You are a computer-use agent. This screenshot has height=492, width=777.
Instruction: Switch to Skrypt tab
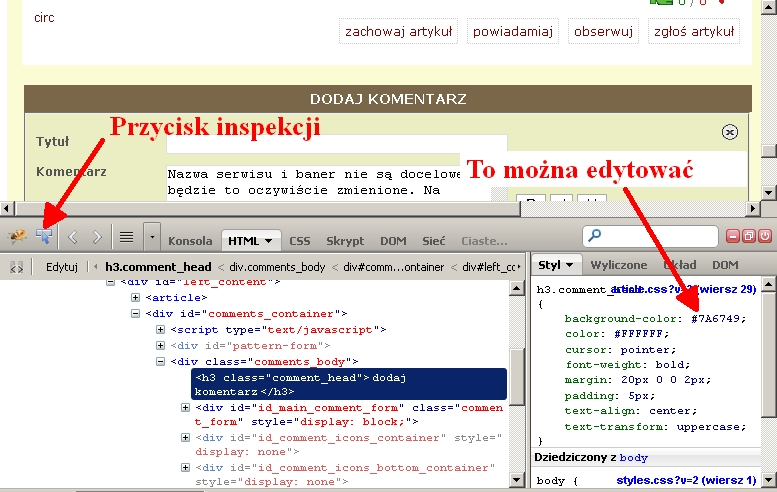(345, 241)
